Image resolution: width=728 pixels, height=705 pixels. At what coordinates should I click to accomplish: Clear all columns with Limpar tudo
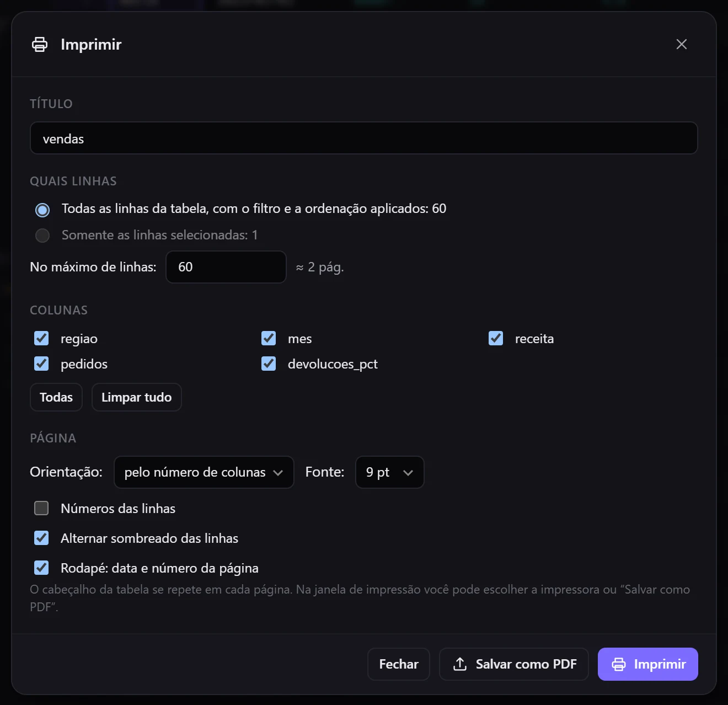tap(137, 397)
